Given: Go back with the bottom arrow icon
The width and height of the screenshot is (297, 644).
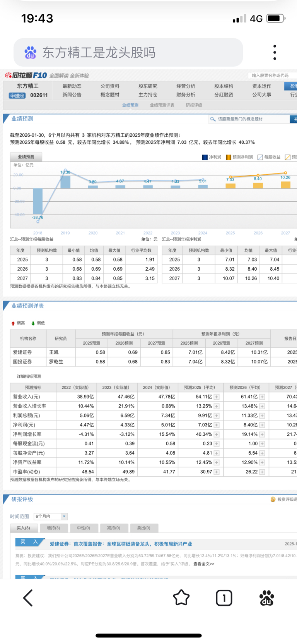Looking at the screenshot, I should pos(28,598).
